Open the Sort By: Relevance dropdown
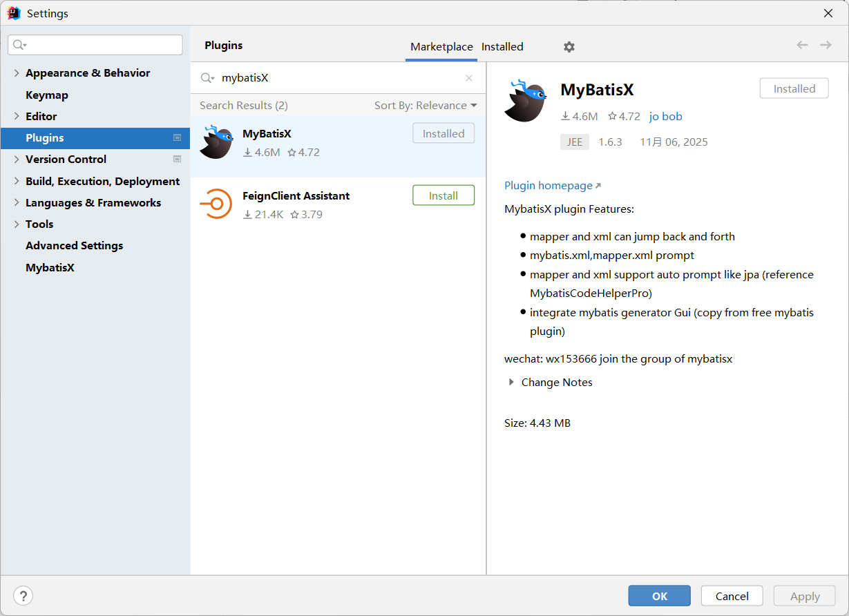849x616 pixels. (x=426, y=106)
